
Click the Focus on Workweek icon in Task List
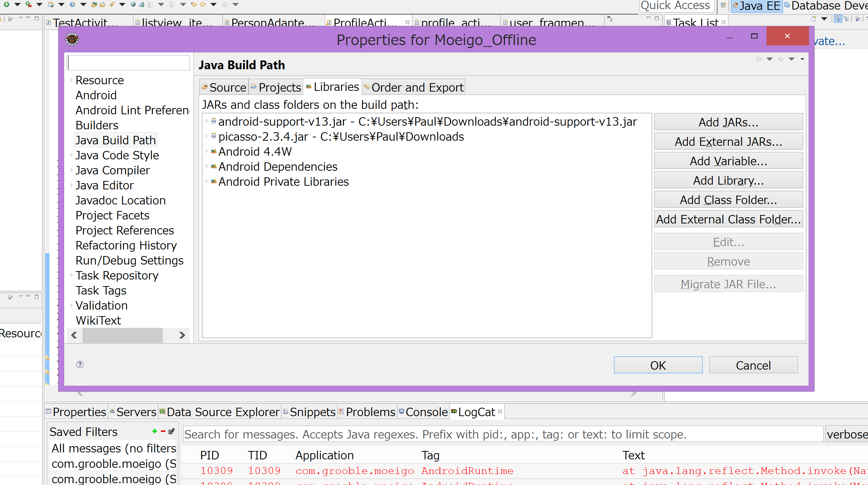click(x=858, y=19)
